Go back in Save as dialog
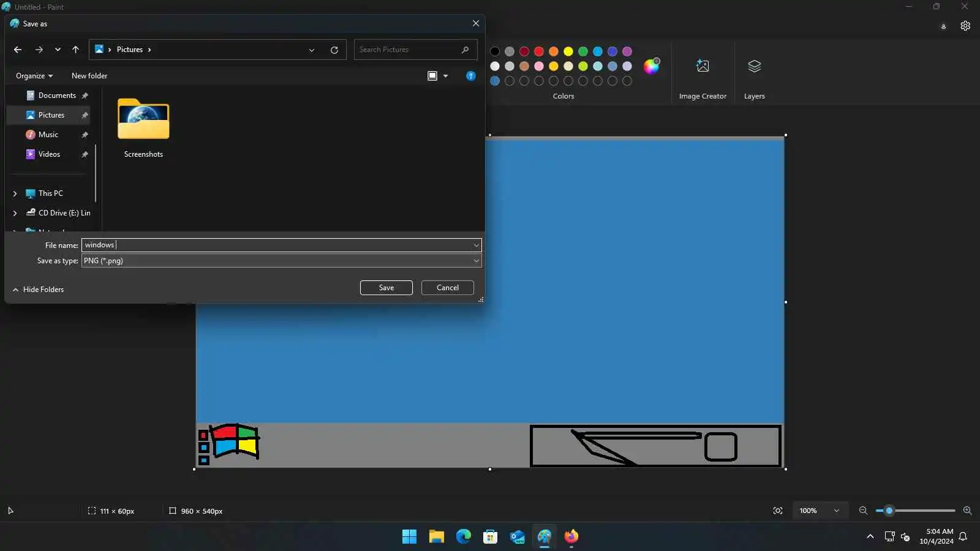 pyautogui.click(x=18, y=50)
